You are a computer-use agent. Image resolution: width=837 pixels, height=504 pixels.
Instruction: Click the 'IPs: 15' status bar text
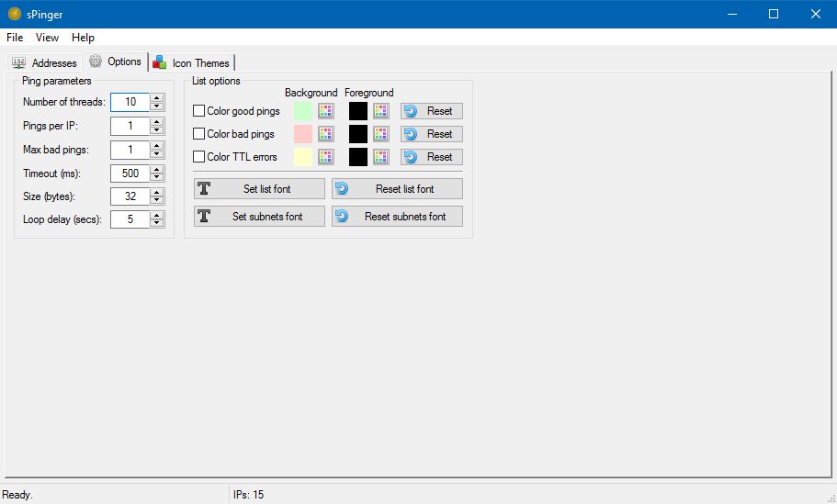(x=248, y=495)
